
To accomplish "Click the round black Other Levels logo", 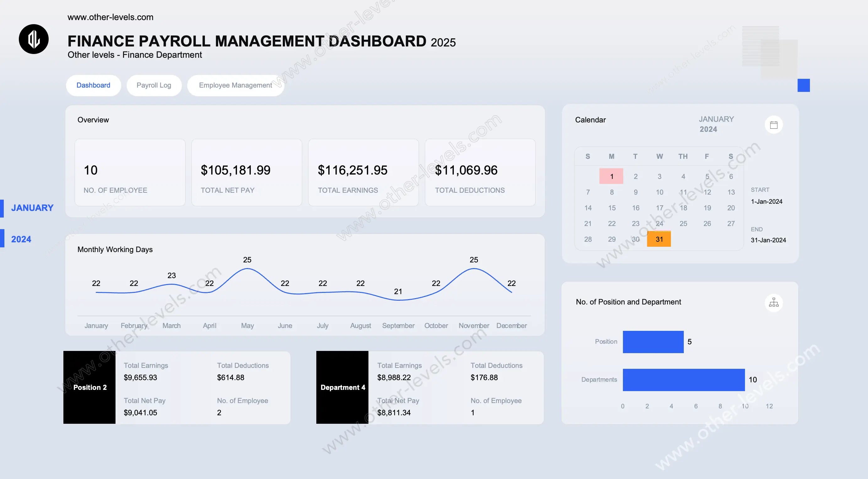I will coord(34,39).
